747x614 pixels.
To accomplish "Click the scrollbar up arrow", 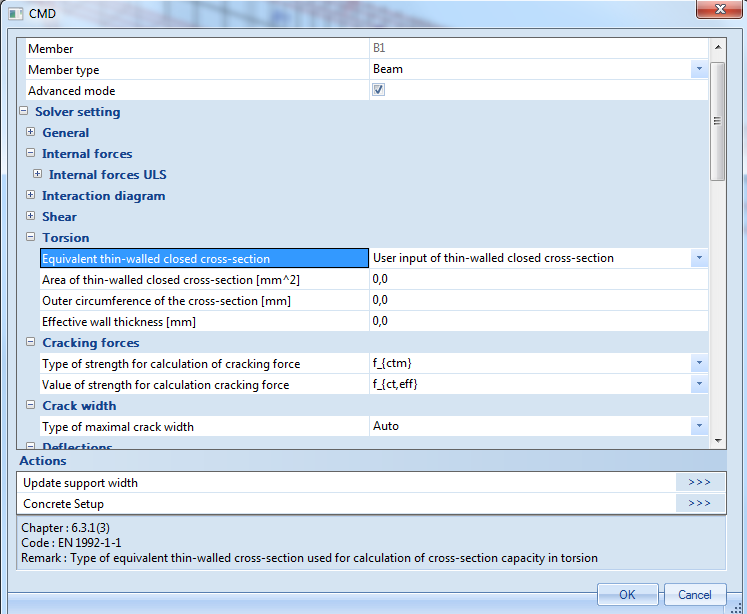I will click(x=718, y=47).
